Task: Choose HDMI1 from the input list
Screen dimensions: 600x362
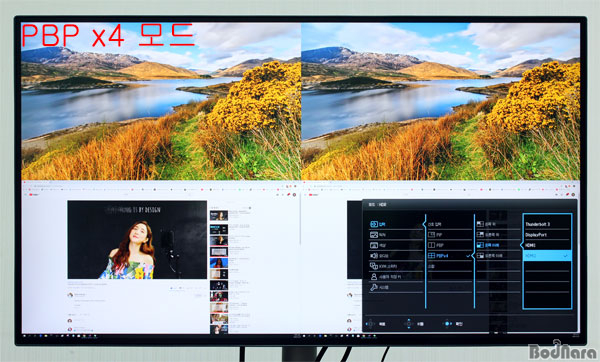Action: pyautogui.click(x=530, y=245)
